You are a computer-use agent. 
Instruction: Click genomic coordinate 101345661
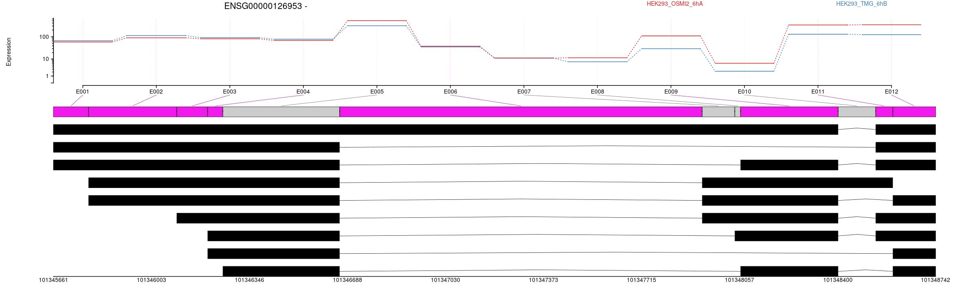point(53,280)
